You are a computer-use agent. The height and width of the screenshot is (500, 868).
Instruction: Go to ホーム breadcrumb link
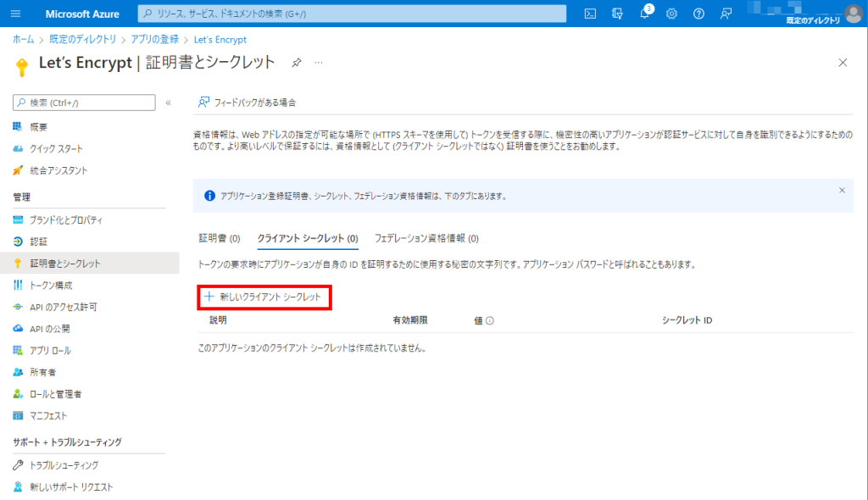pyautogui.click(x=23, y=39)
